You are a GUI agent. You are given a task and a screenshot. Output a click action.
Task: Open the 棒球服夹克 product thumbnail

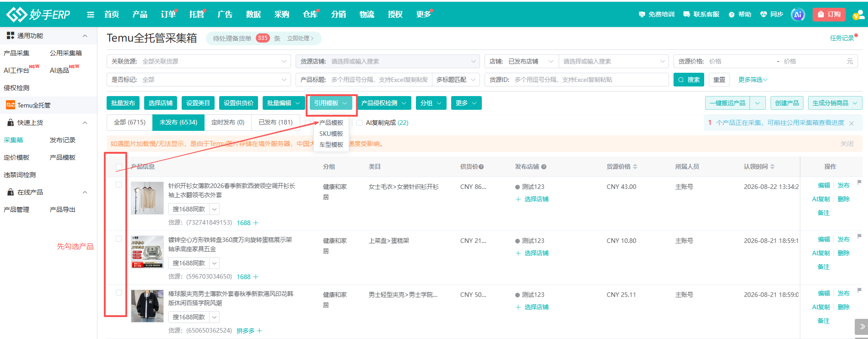tap(147, 306)
